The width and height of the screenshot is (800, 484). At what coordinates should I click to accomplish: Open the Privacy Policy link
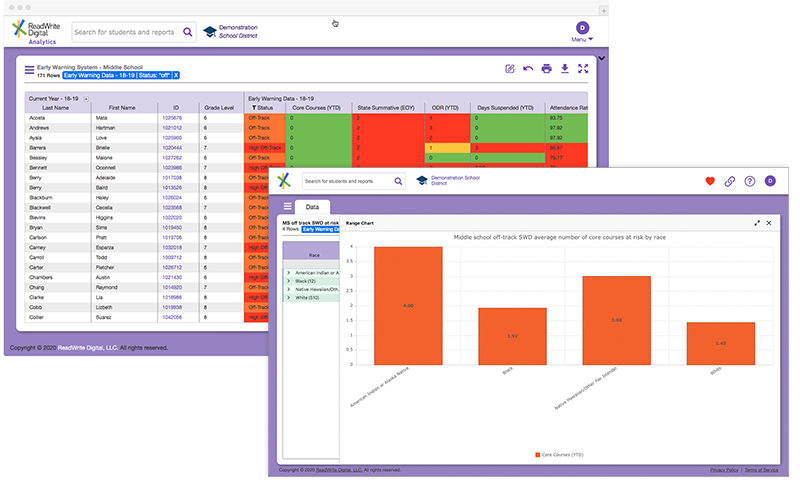[x=724, y=469]
